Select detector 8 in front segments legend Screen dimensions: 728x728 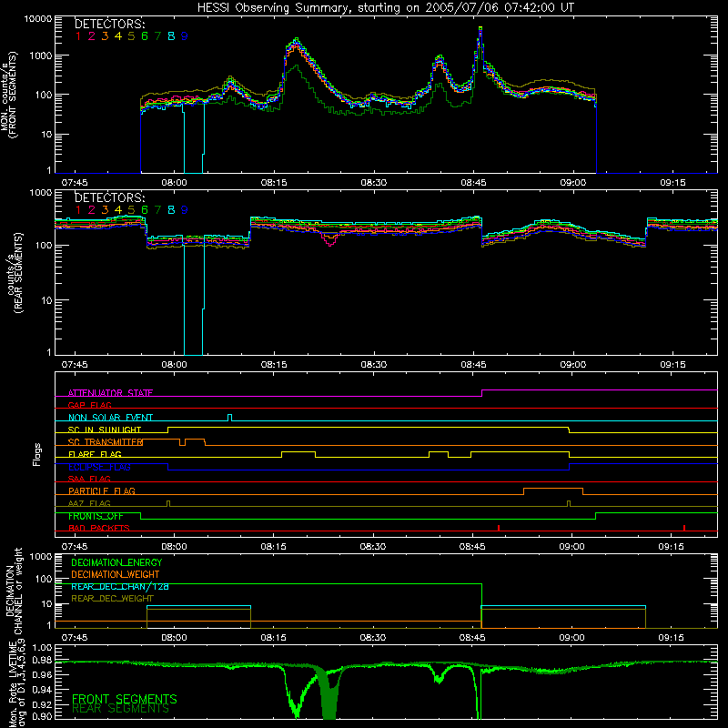click(171, 36)
